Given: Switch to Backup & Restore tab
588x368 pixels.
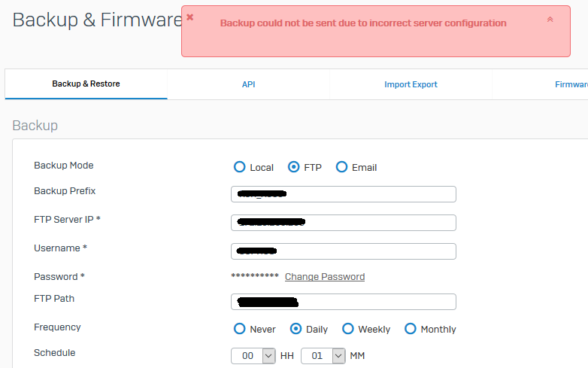Looking at the screenshot, I should tap(86, 84).
